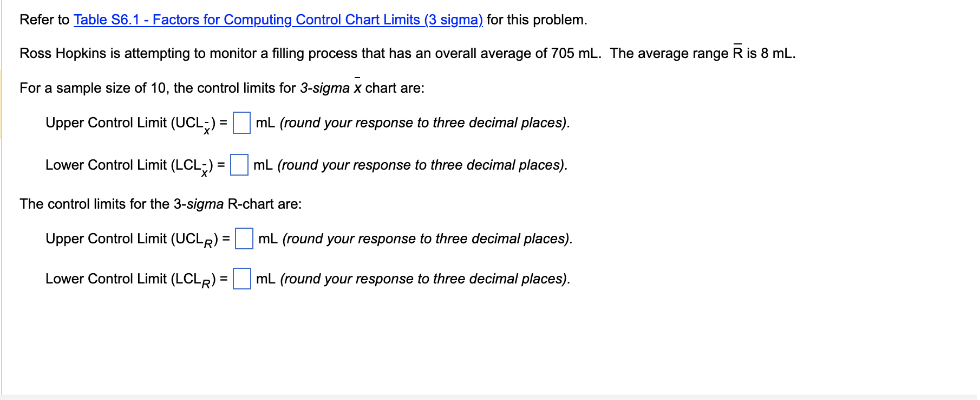
Task: Click the hyperlinked text for 3 sigma factors
Action: [277, 20]
